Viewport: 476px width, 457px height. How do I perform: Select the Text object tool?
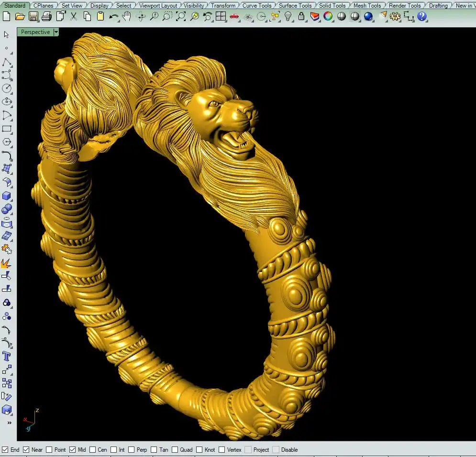click(7, 356)
